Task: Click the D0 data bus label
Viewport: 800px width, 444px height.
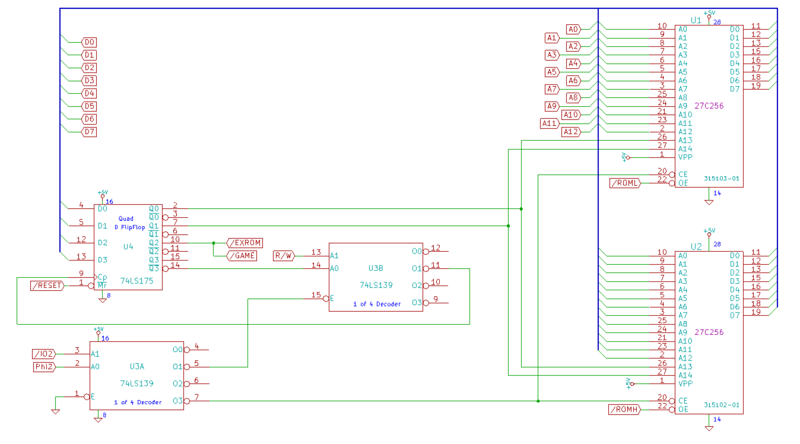Action: (89, 42)
